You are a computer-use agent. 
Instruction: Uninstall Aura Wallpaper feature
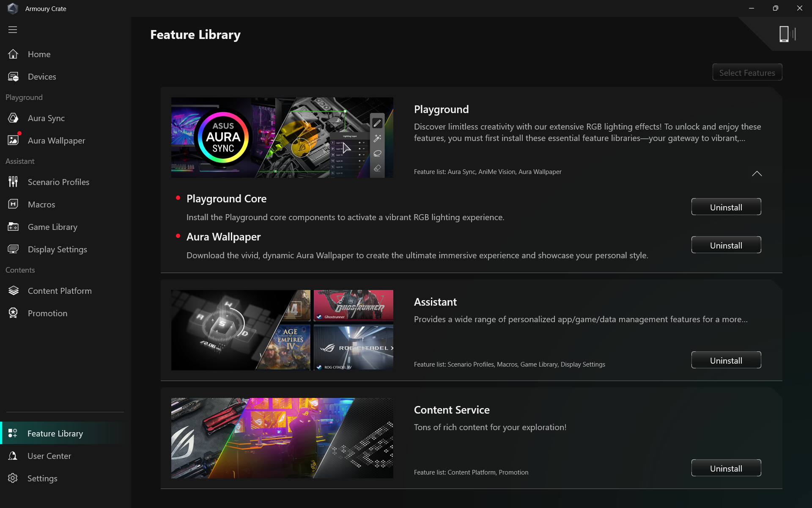(x=726, y=245)
